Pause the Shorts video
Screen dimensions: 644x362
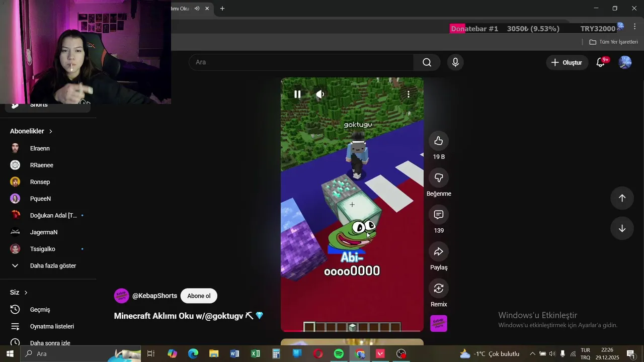[x=297, y=94]
